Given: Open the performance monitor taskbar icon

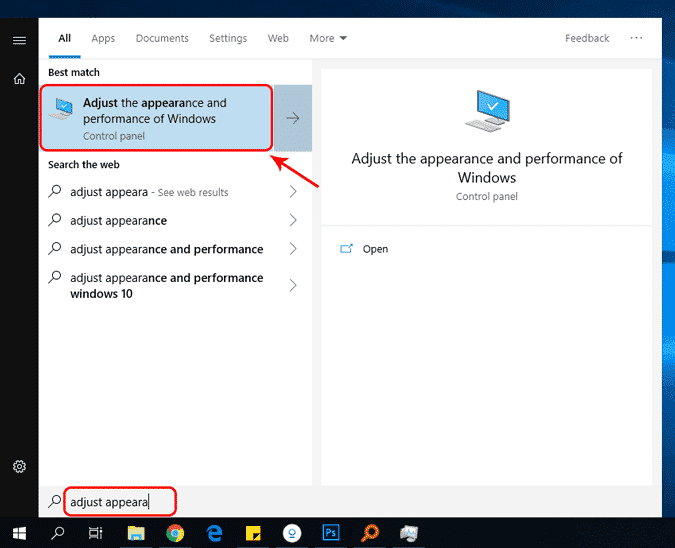Looking at the screenshot, I should coord(409,533).
